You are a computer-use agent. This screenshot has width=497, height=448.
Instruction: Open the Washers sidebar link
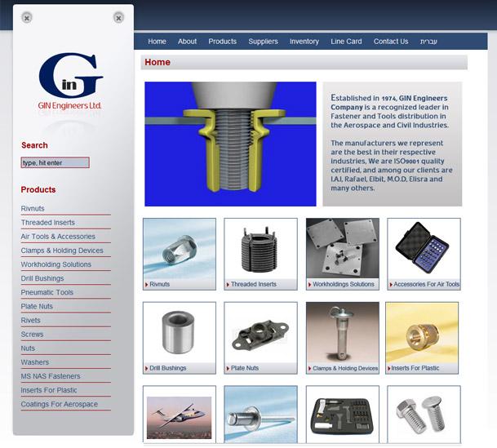35,362
